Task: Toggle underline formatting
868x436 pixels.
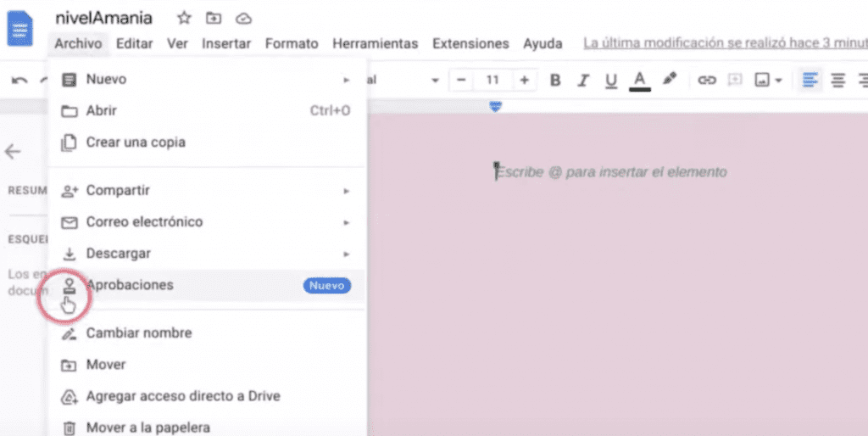Action: [x=610, y=81]
